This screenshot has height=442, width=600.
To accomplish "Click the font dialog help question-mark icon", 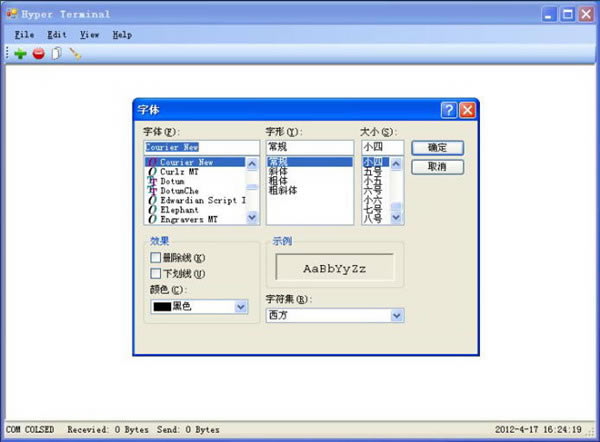I will (449, 110).
